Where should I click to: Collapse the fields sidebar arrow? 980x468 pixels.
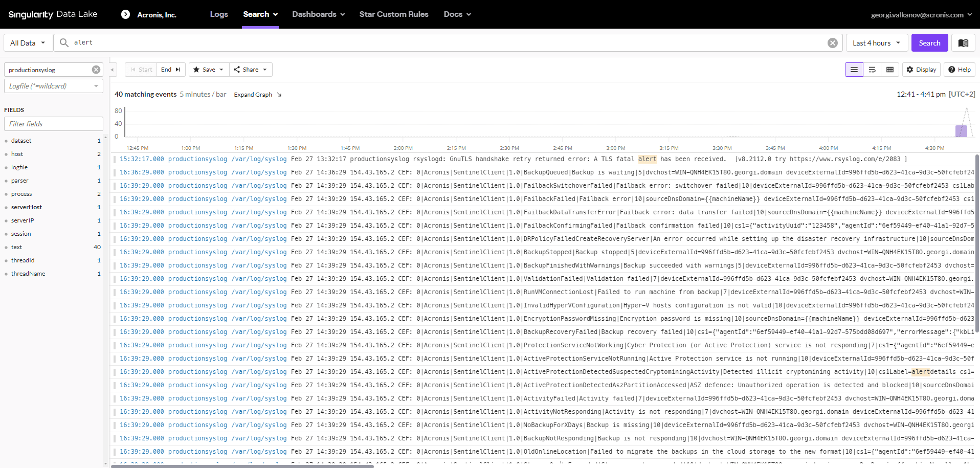pyautogui.click(x=113, y=70)
